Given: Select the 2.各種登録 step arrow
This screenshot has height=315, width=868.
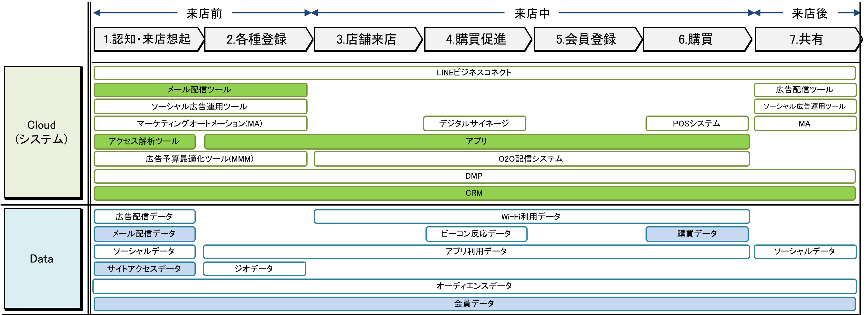Looking at the screenshot, I should pyautogui.click(x=257, y=39).
